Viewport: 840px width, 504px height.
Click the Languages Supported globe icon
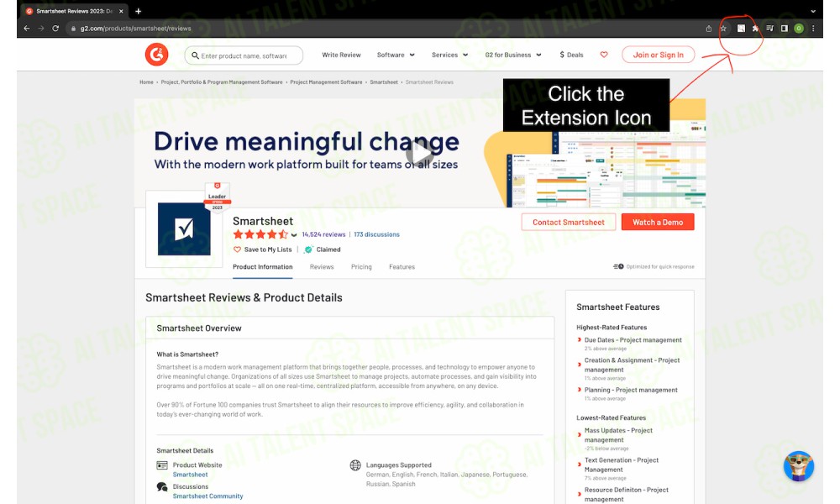point(355,465)
